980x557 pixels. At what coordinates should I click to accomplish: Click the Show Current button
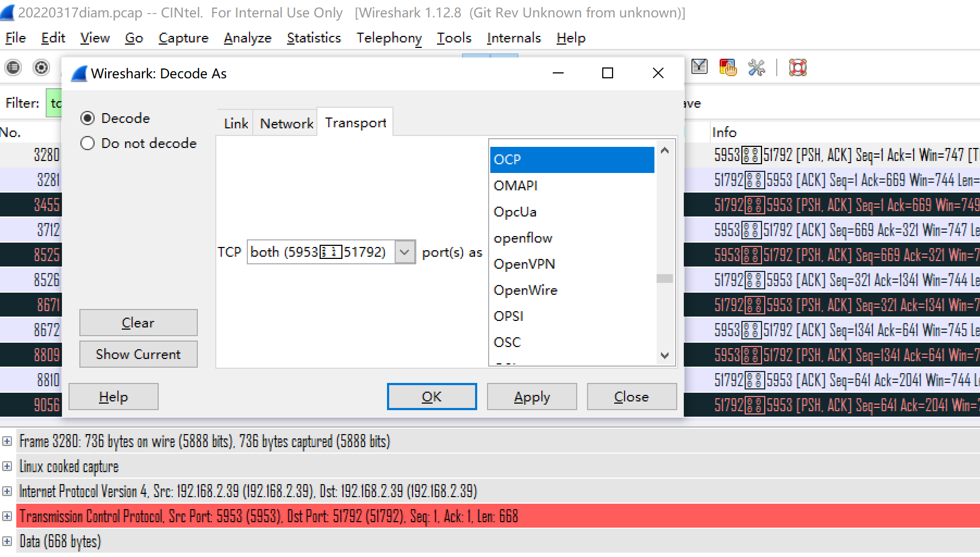click(x=139, y=354)
